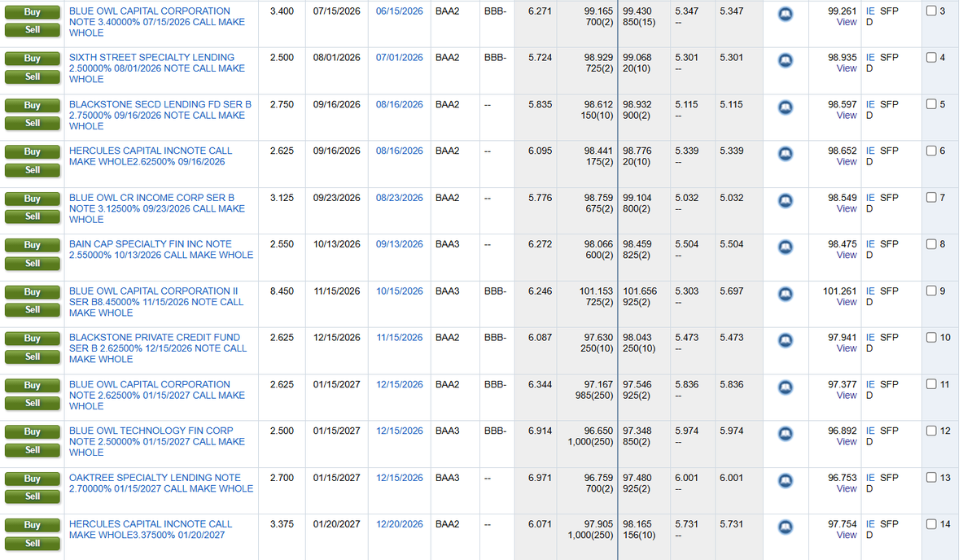This screenshot has width=976, height=560.
Task: Check the row 12 selection checkbox
Action: pyautogui.click(x=931, y=431)
